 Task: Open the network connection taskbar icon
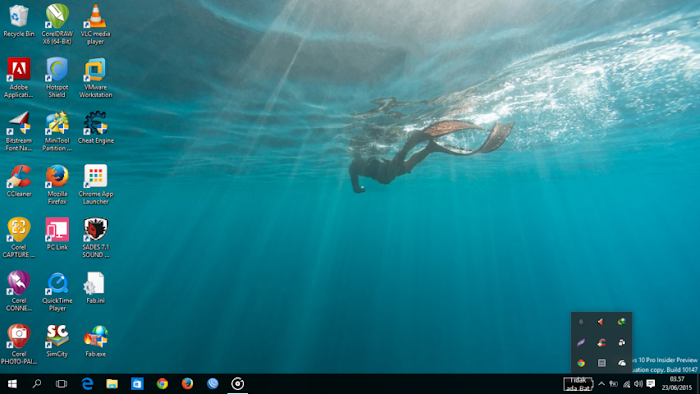coord(626,384)
